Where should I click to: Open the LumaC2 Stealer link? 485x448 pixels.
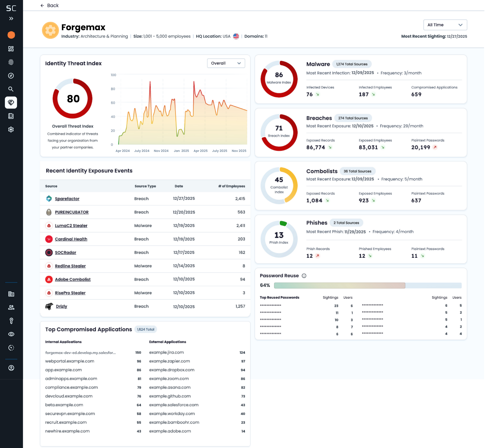click(x=71, y=226)
